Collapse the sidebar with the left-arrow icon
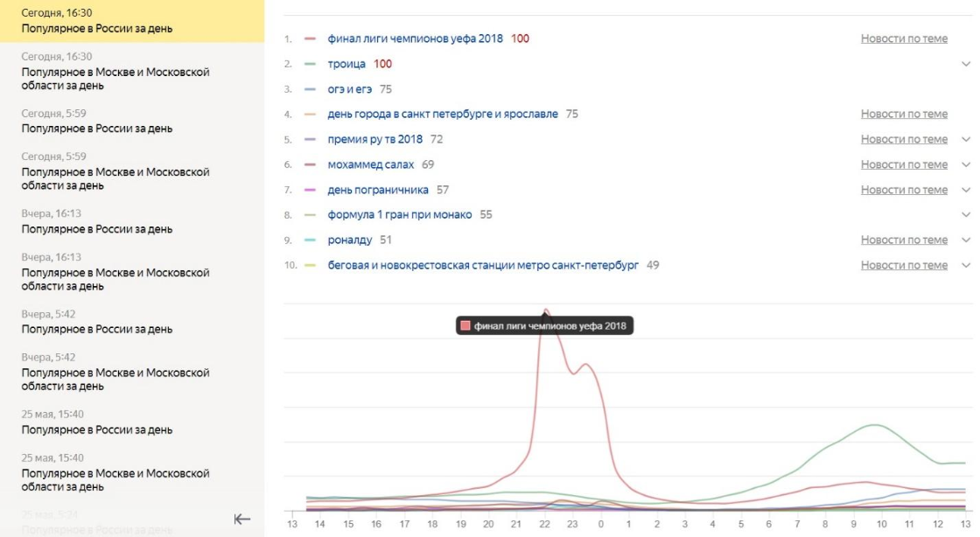Screen dimensions: 980x537 coord(241,519)
